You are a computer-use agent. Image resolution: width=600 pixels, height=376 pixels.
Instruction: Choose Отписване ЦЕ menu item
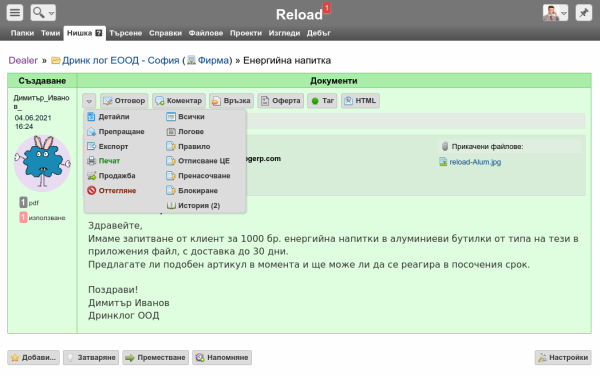tap(198, 161)
